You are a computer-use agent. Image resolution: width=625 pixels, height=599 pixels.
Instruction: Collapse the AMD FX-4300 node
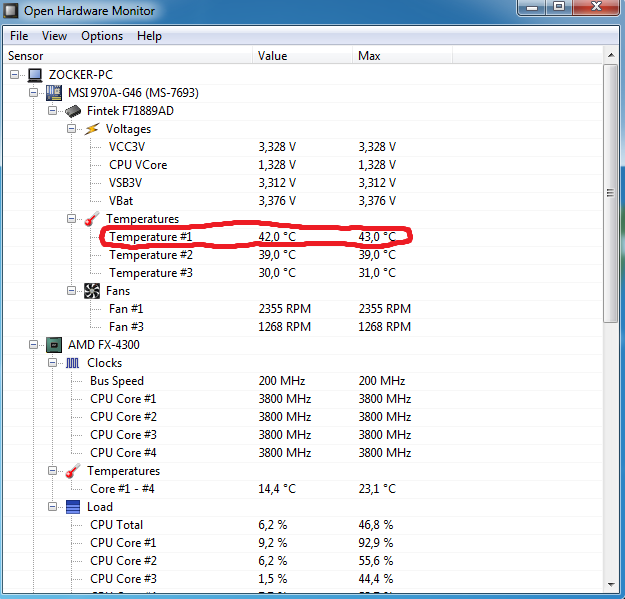coord(33,345)
